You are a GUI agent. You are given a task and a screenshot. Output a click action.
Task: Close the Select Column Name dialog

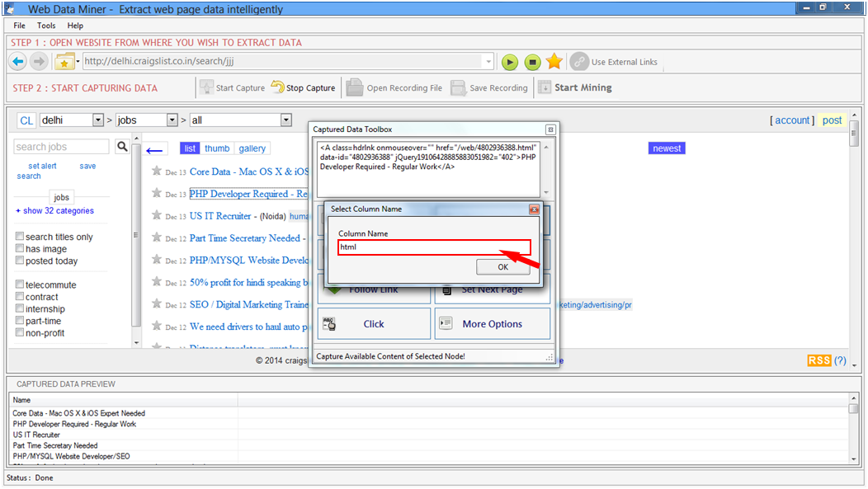pos(534,209)
